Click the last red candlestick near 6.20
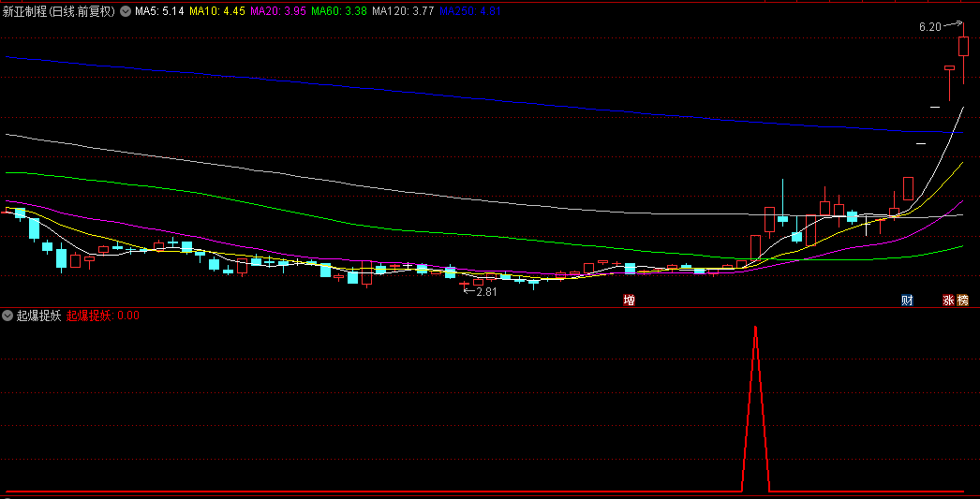 [x=963, y=48]
